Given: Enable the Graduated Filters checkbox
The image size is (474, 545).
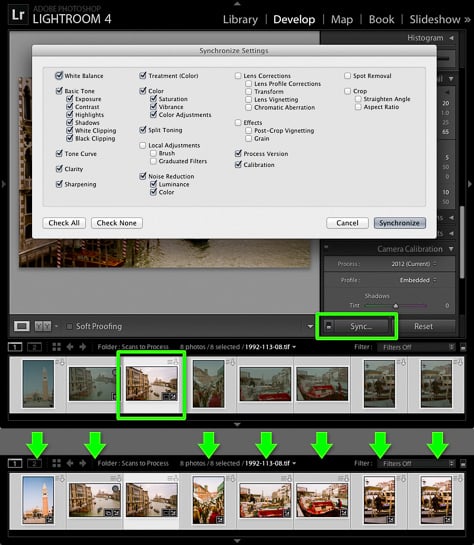Looking at the screenshot, I should (x=153, y=161).
